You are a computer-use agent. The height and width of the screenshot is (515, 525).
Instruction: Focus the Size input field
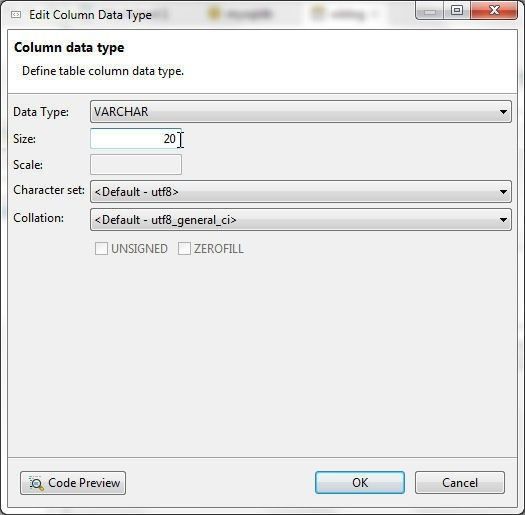136,139
